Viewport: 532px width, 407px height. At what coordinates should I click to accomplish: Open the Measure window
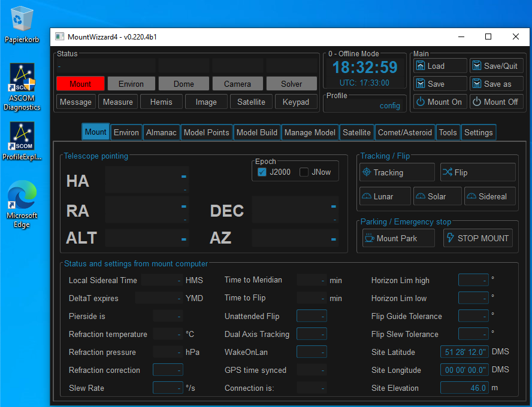[118, 102]
